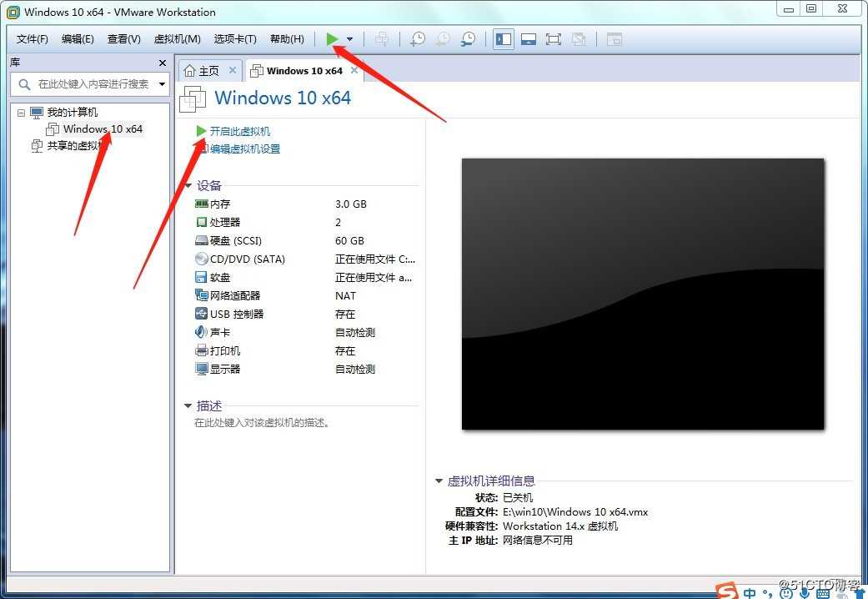Open the 帮助(H) menu
Image resolution: width=868 pixels, height=599 pixels.
coord(287,38)
